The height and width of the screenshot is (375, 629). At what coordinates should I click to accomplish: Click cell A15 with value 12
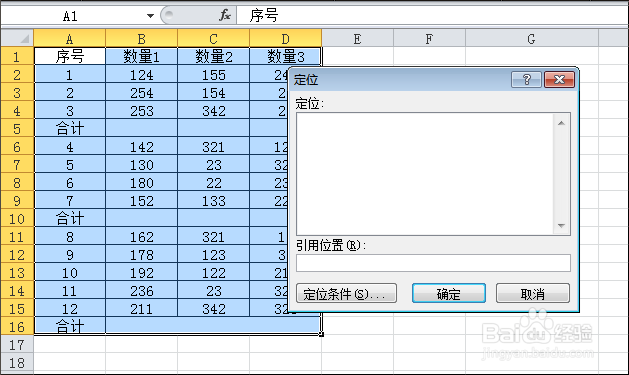pos(70,309)
